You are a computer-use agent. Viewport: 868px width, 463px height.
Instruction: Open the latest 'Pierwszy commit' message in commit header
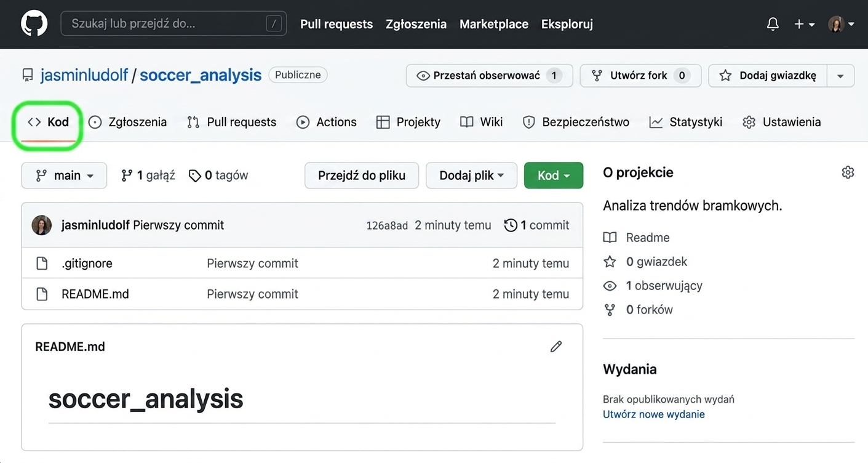point(178,225)
